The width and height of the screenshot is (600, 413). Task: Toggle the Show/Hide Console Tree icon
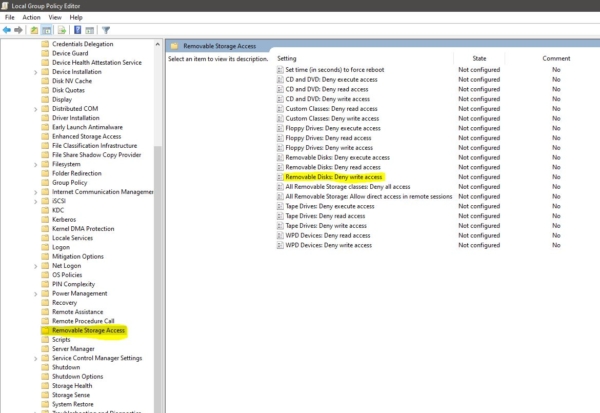pyautogui.click(x=46, y=30)
